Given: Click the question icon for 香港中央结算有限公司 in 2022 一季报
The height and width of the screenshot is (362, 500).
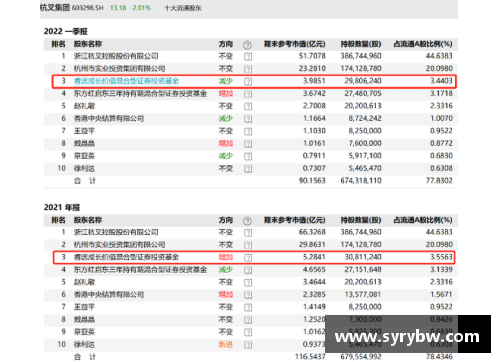Looking at the screenshot, I should [x=248, y=119].
